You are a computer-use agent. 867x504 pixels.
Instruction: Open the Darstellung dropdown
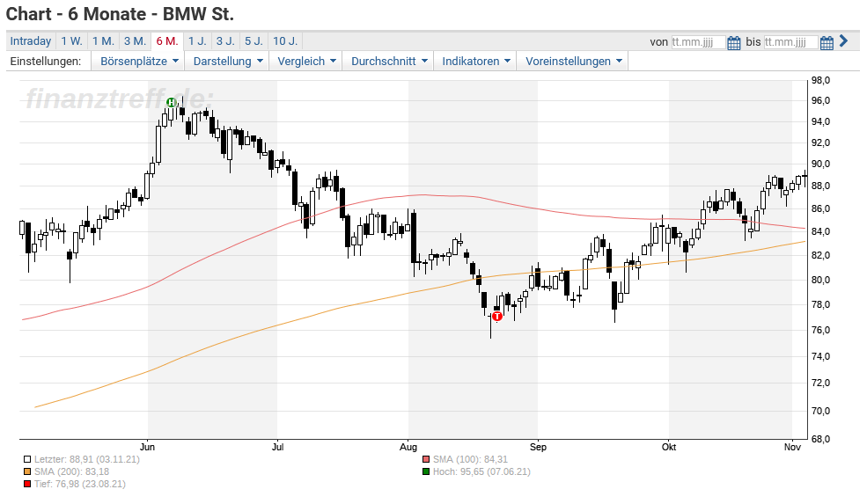coord(227,62)
